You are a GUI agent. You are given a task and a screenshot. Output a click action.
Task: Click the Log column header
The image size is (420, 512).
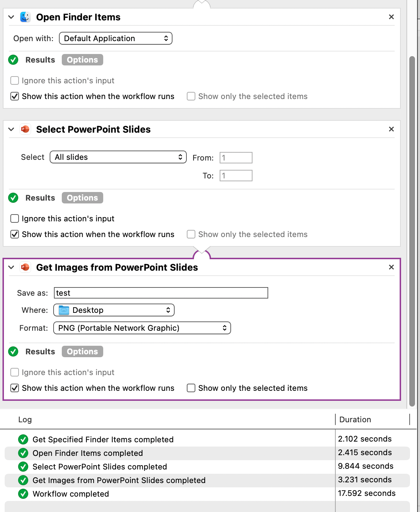25,419
